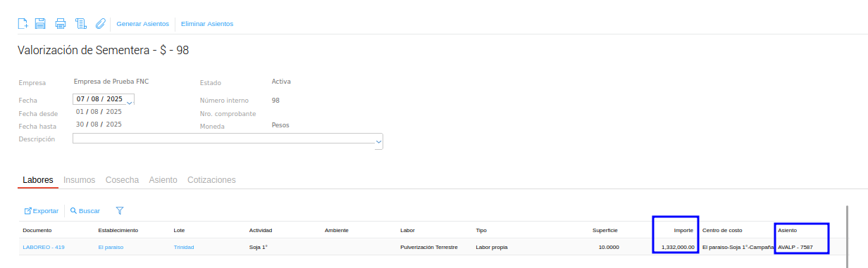Open the document log icon
This screenshot has height=268, width=868.
81,23
